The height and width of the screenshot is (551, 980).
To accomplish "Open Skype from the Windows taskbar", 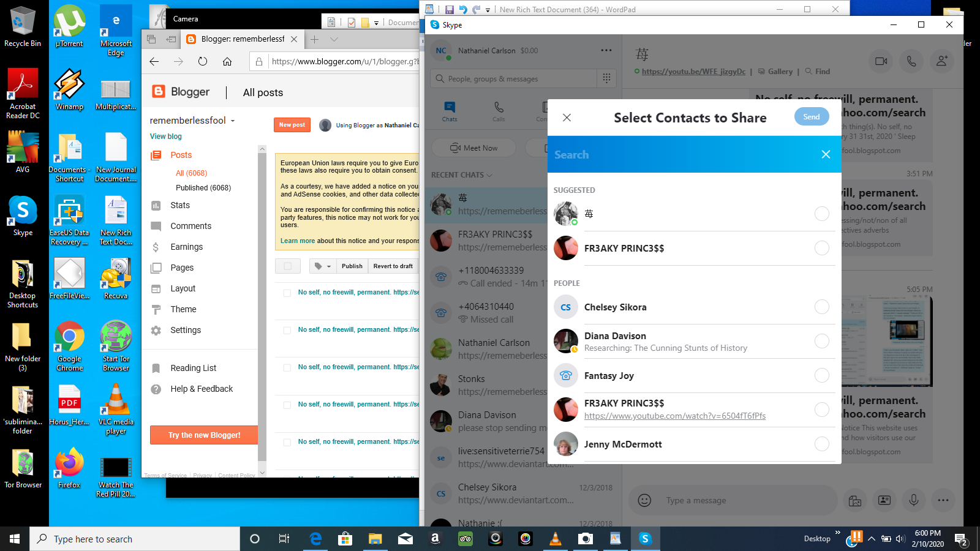I will coord(644,539).
